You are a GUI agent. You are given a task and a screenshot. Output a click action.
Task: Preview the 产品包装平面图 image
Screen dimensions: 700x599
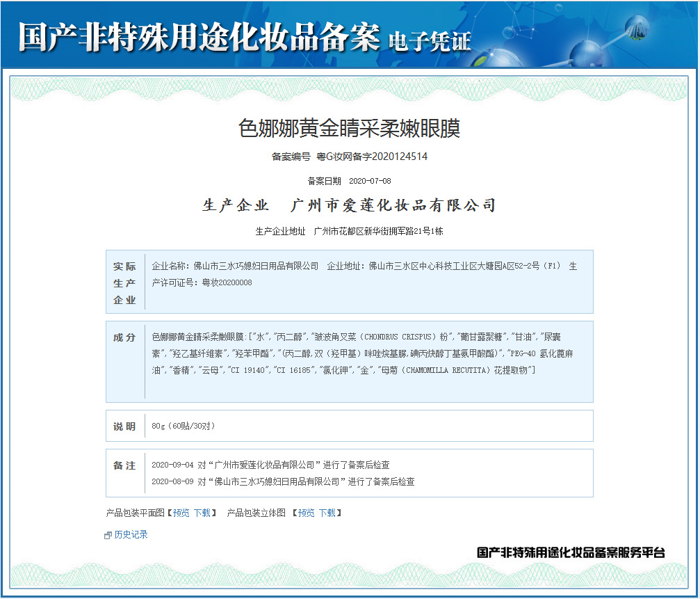click(x=181, y=513)
